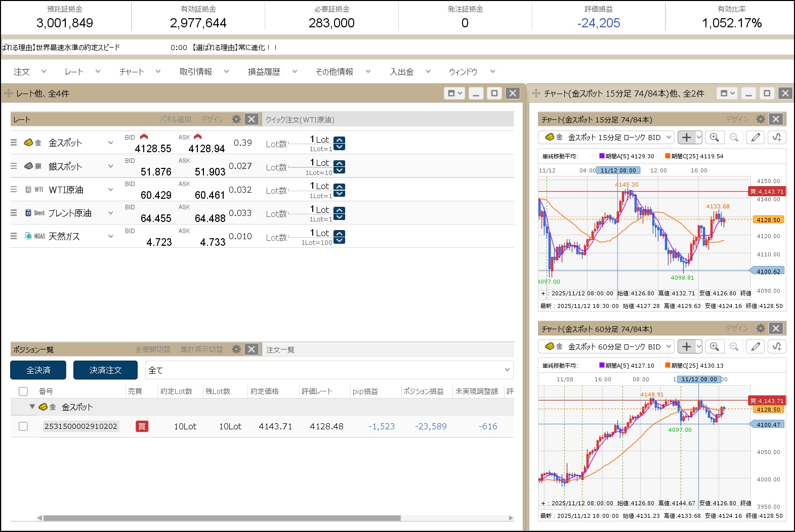795x532 pixels.
Task: Open the 注文 menu
Action: (29, 72)
